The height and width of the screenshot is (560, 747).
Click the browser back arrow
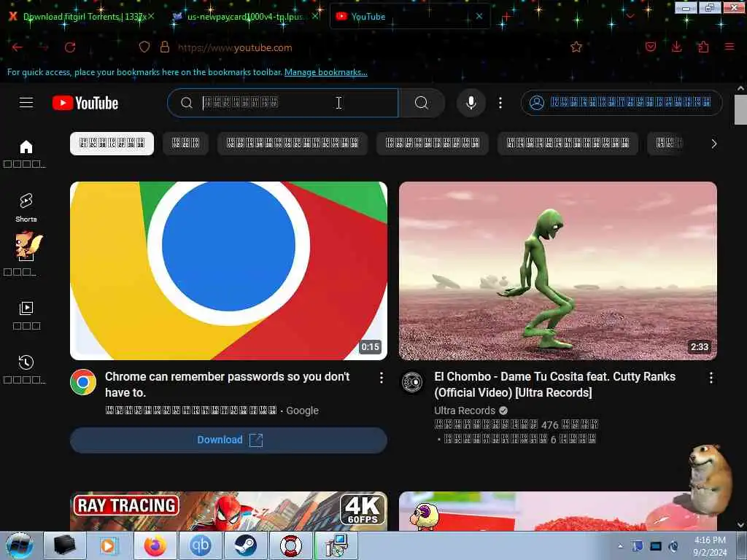point(18,47)
